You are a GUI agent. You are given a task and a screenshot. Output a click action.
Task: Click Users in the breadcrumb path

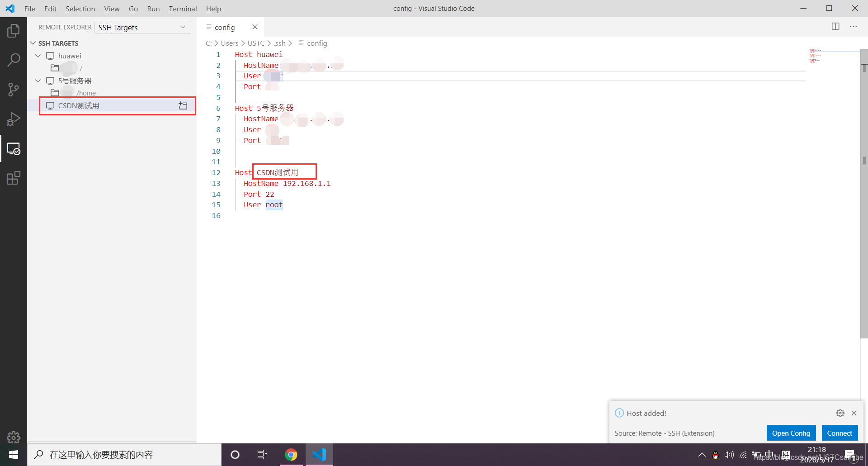[x=230, y=43]
